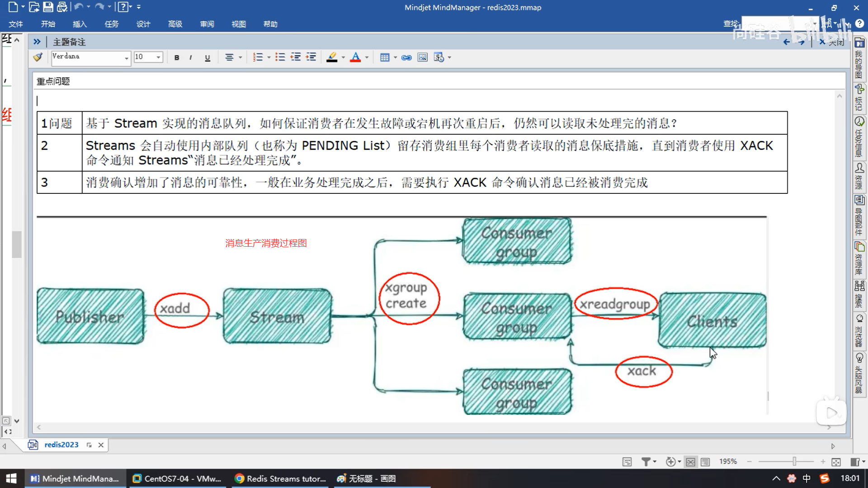The image size is (868, 488).
Task: Open the 视图 menu tab
Action: 238,24
